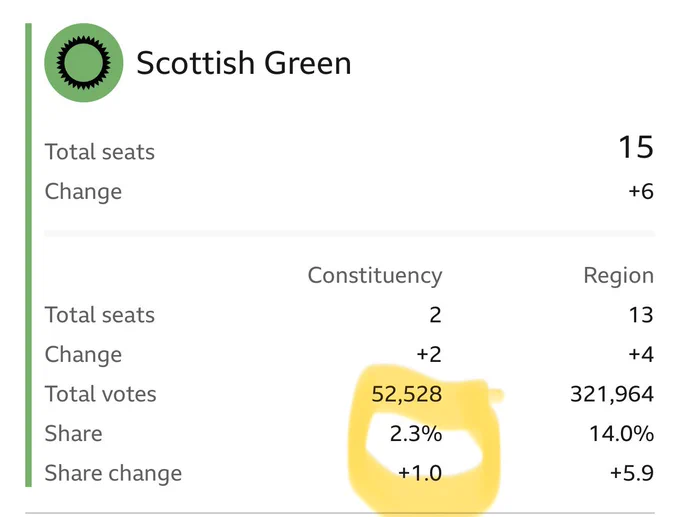
Task: Click region share 14.0%
Action: (x=621, y=434)
